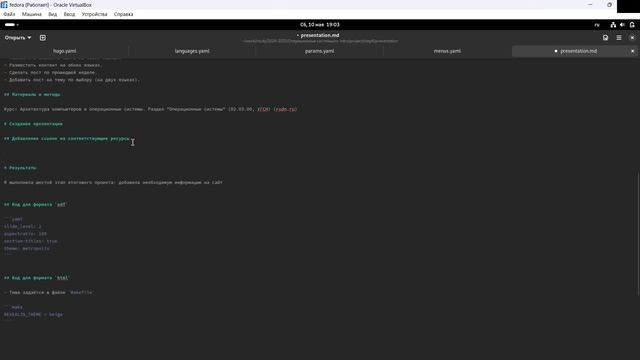Switch to the params.yaml tab
The height and width of the screenshot is (360, 640).
pos(320,51)
